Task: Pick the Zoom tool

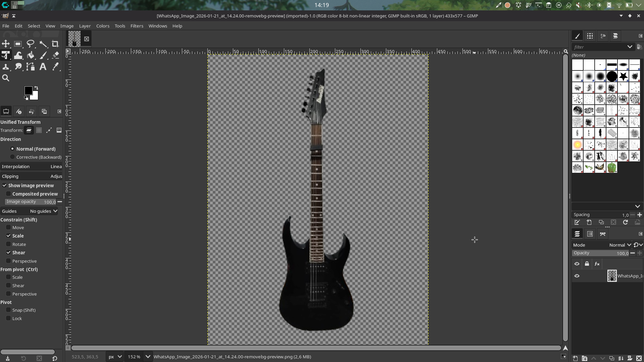Action: (6, 78)
